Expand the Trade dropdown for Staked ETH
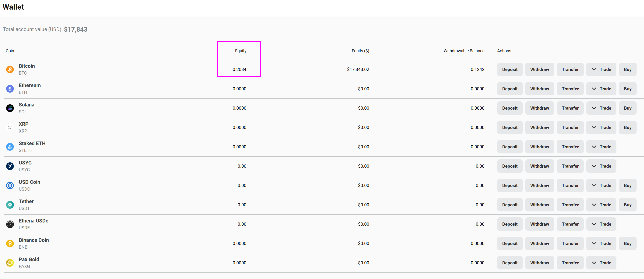 point(601,147)
